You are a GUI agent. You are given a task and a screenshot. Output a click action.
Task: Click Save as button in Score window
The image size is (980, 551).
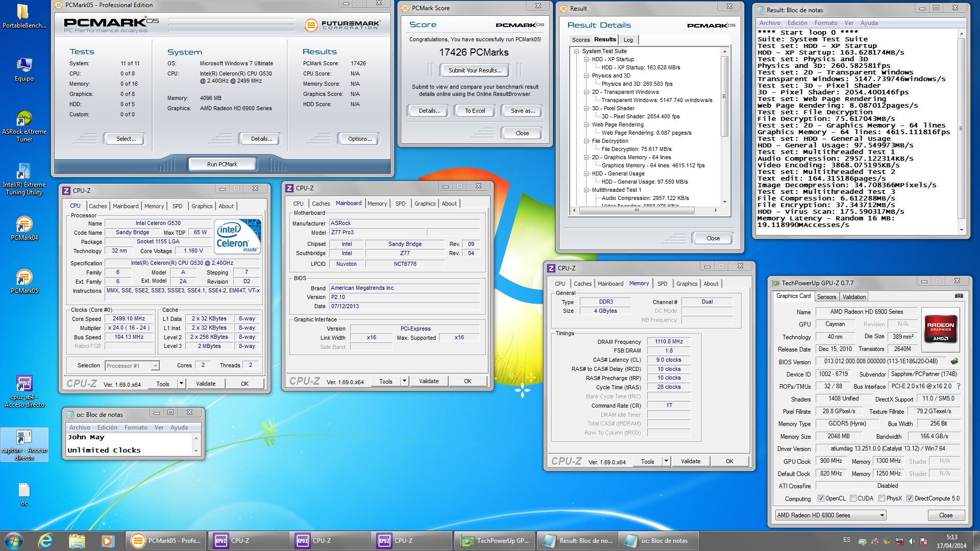coord(523,111)
